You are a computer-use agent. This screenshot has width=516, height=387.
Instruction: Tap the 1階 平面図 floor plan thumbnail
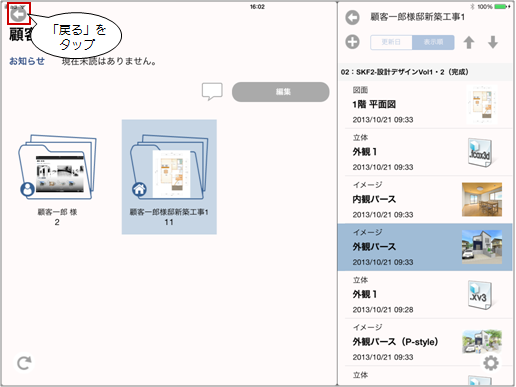pyautogui.click(x=482, y=104)
